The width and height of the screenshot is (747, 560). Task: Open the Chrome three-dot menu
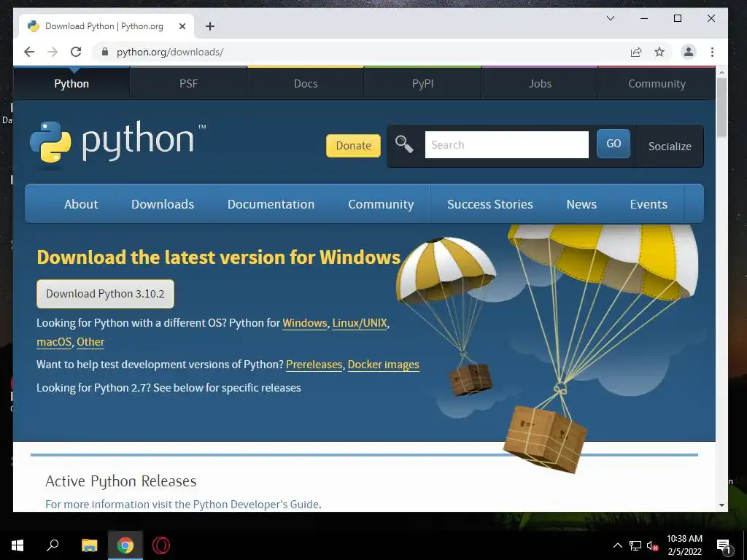coord(712,52)
